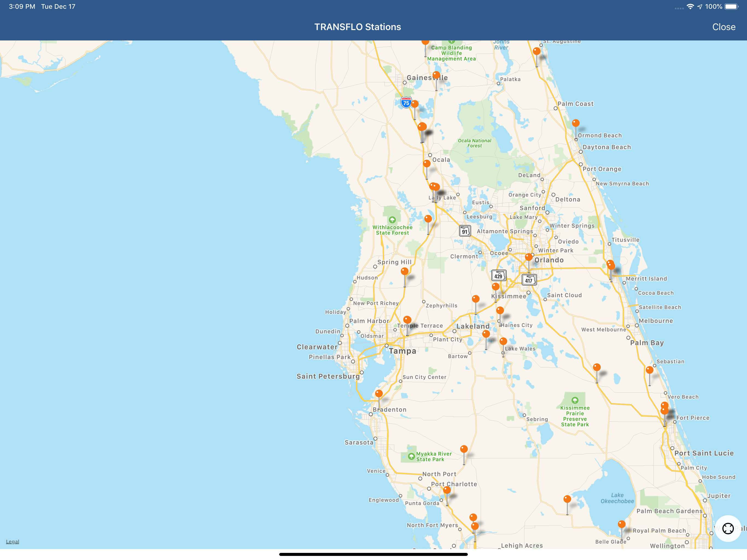The image size is (747, 560).
Task: Select the station pin near Ormond Beach
Action: pos(576,123)
